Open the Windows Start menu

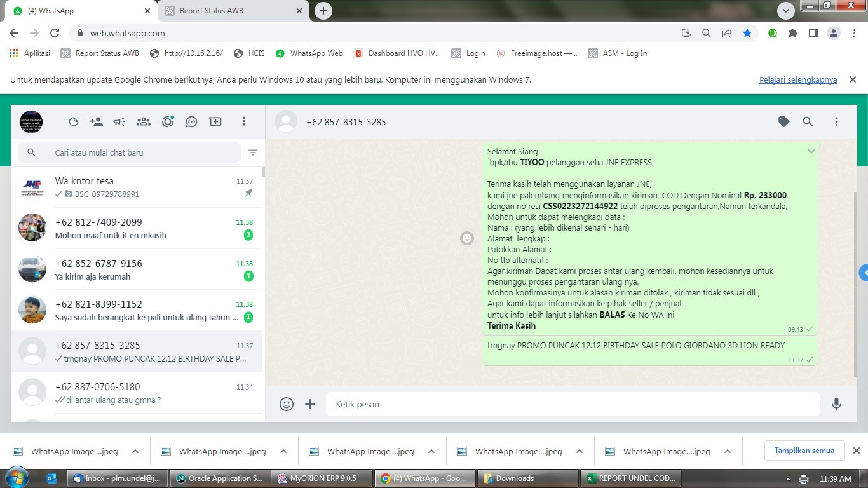[17, 478]
